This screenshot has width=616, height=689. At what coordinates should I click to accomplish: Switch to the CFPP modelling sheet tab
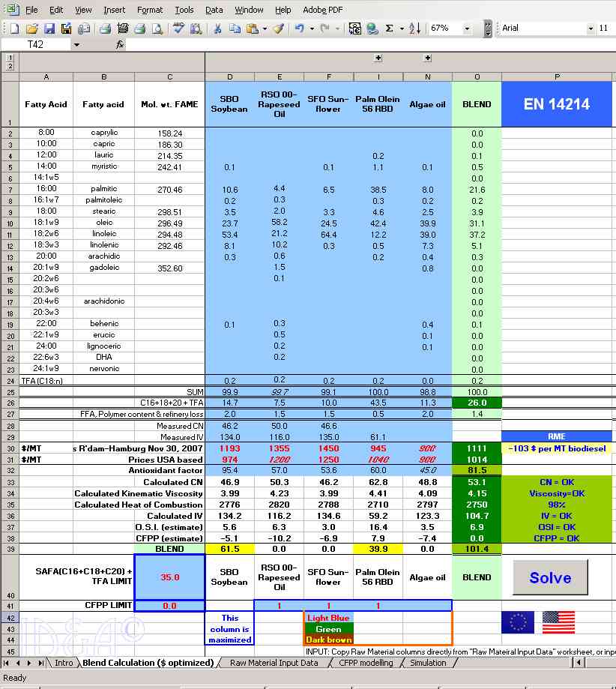tap(366, 663)
